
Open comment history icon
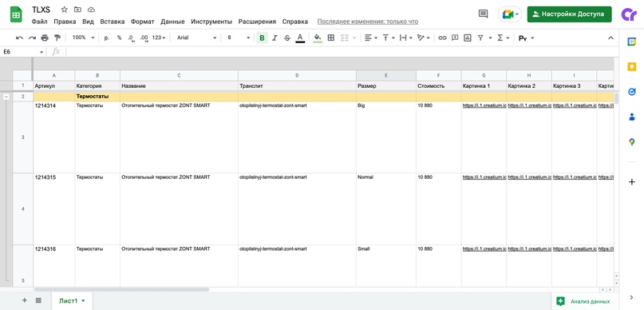(483, 14)
